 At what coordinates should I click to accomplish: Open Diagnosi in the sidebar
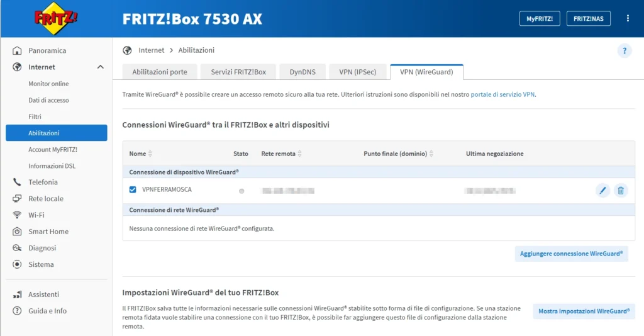tap(42, 248)
